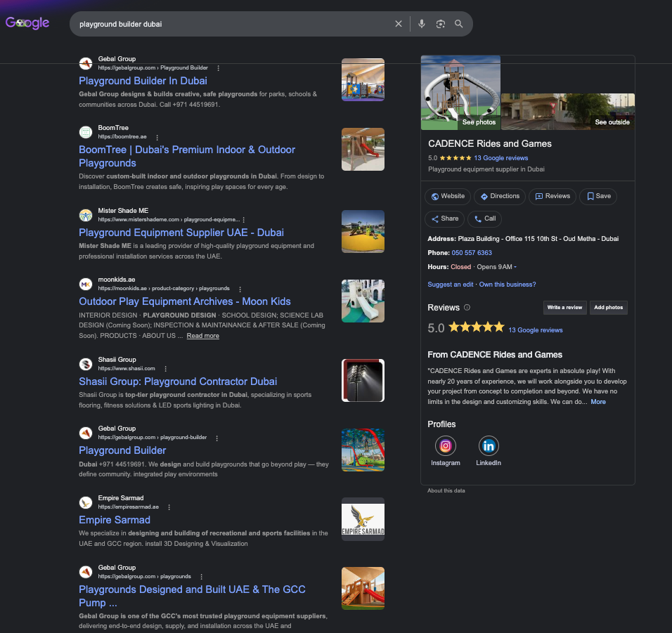Click Suggest an edit link

(x=451, y=285)
